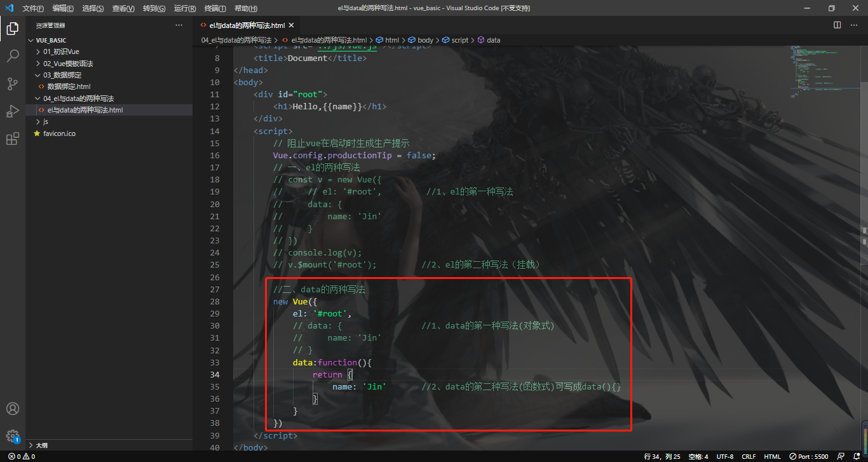Expand 01_初识Vue folder

click(x=109, y=51)
